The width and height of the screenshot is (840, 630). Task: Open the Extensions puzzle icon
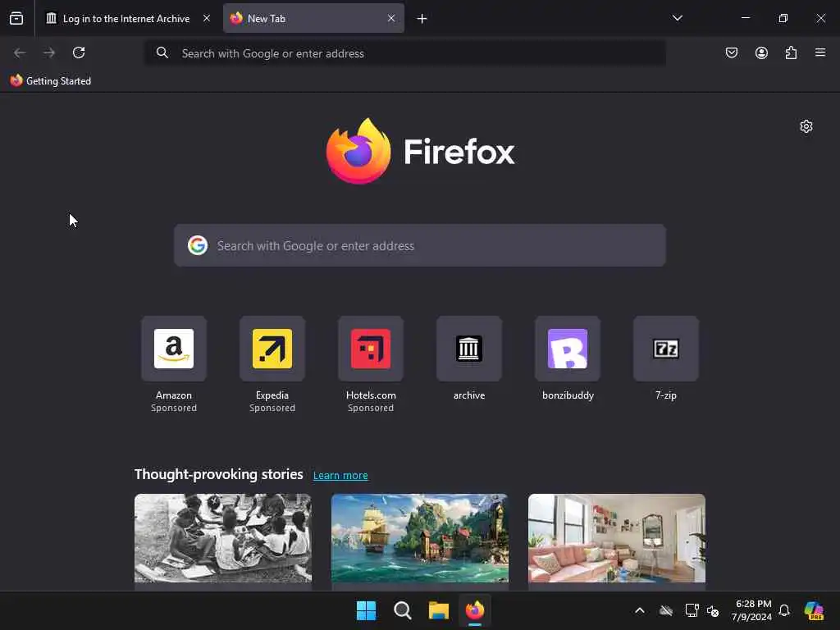[791, 52]
